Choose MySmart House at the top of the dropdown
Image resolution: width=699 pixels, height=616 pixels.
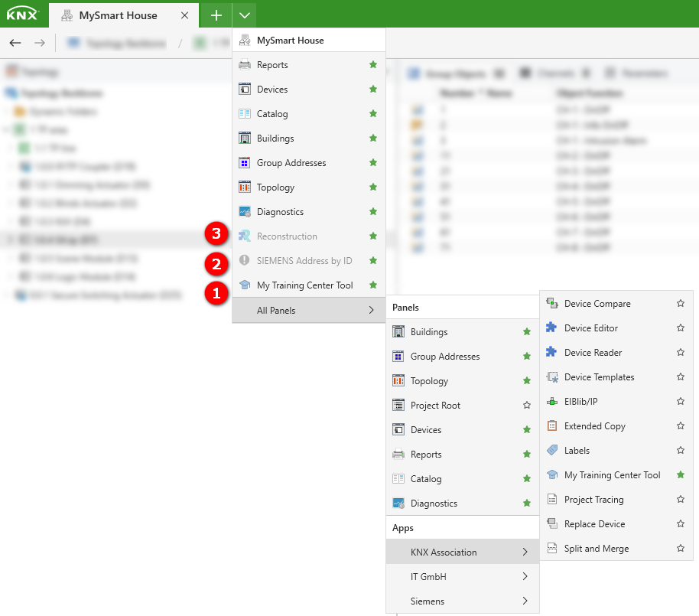pos(308,40)
